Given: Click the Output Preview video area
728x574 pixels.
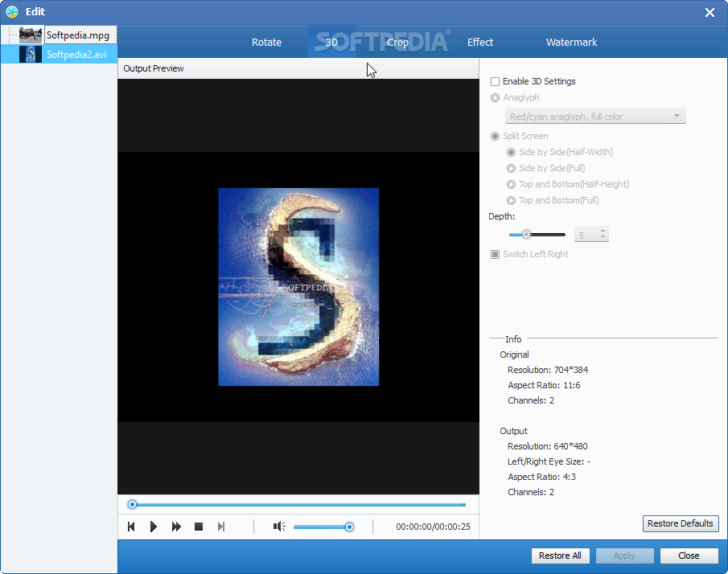Looking at the screenshot, I should (298, 286).
